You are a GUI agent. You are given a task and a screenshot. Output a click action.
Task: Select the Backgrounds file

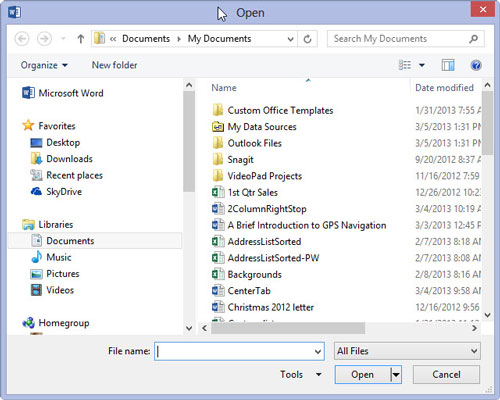247,274
